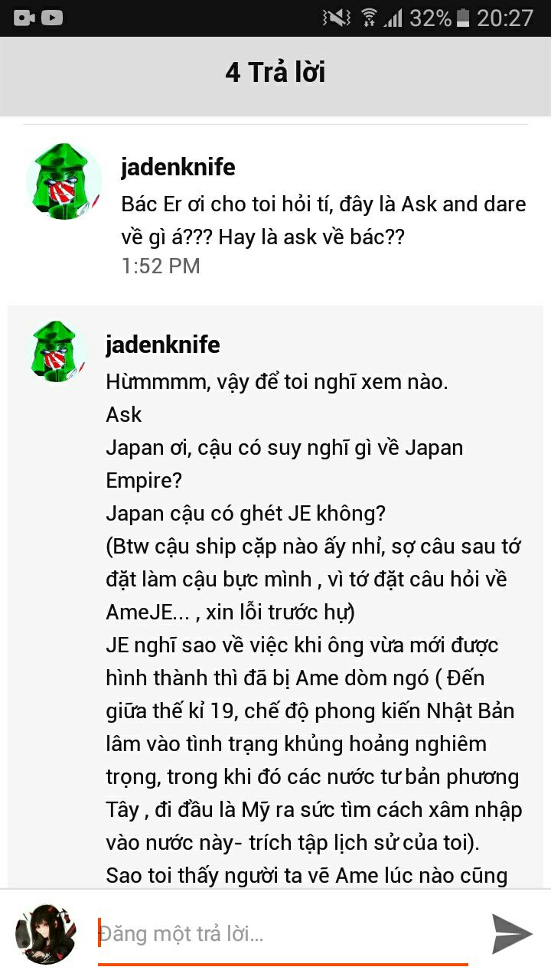Open jadenknife's avatar on the first comment
The image size is (551, 980).
click(x=64, y=181)
